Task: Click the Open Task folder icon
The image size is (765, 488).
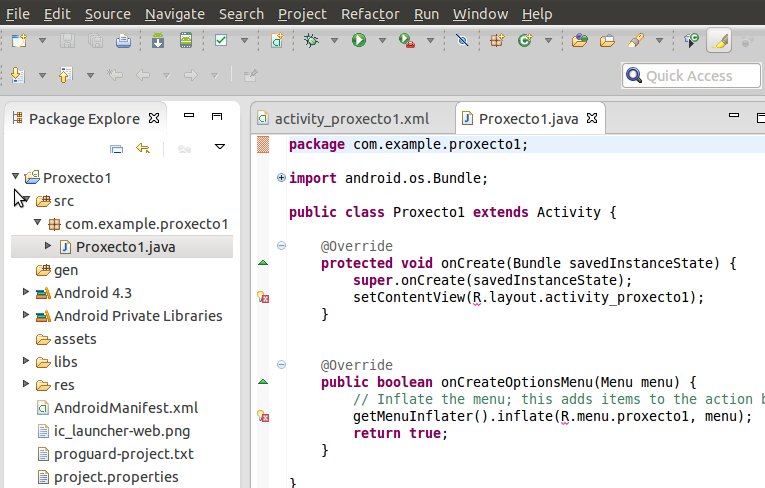Action: 607,41
